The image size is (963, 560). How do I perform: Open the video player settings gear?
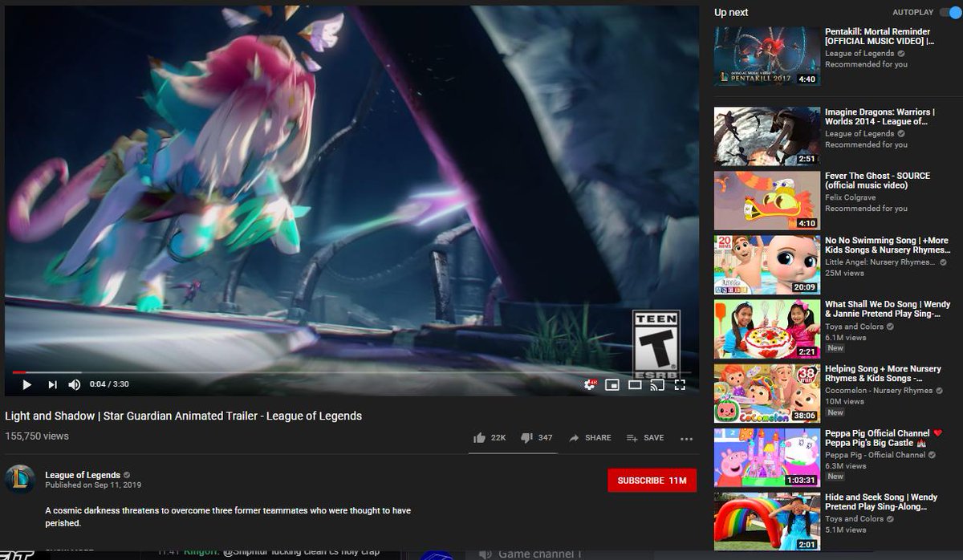(591, 385)
